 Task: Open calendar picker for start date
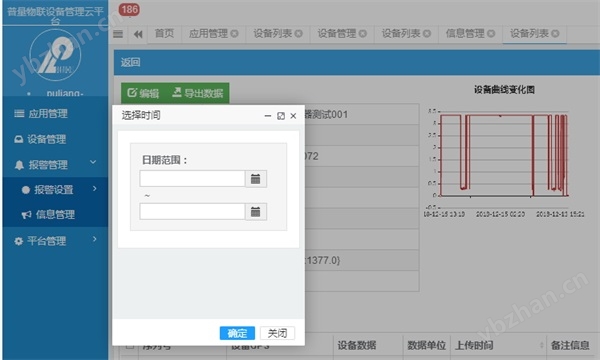pos(256,179)
